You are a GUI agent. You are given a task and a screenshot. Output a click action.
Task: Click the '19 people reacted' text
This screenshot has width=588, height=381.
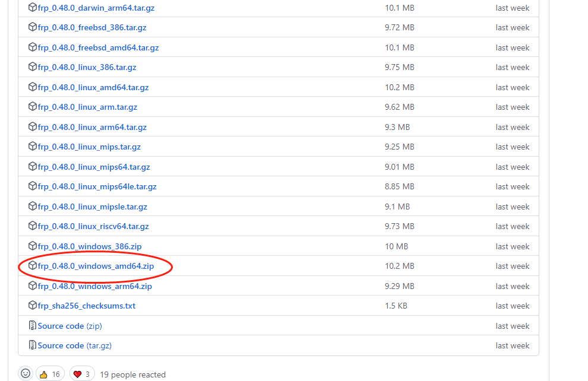[x=133, y=374]
